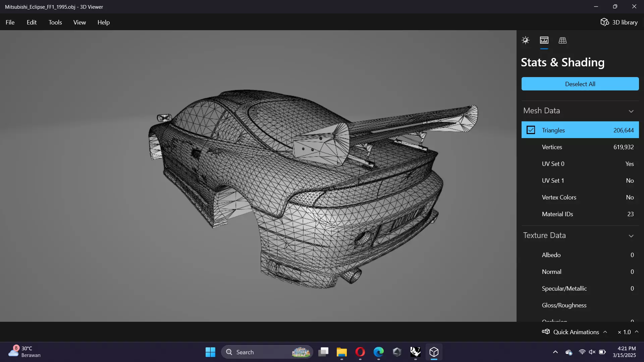The width and height of the screenshot is (644, 362).
Task: Select the Albedo texture row
Action: coord(580,255)
